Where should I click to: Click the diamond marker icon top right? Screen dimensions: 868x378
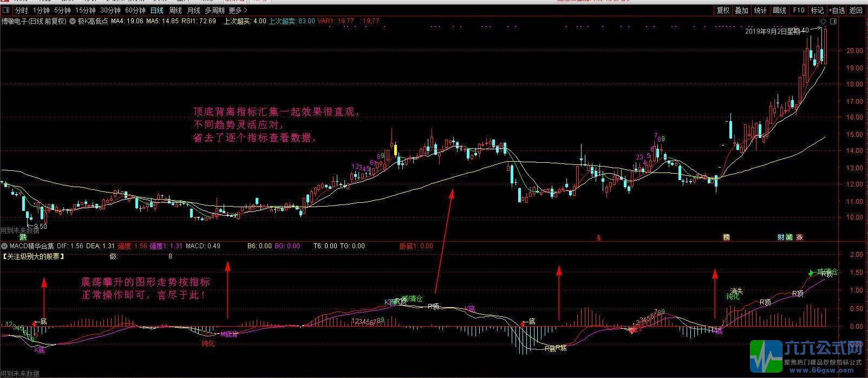pyautogui.click(x=823, y=22)
